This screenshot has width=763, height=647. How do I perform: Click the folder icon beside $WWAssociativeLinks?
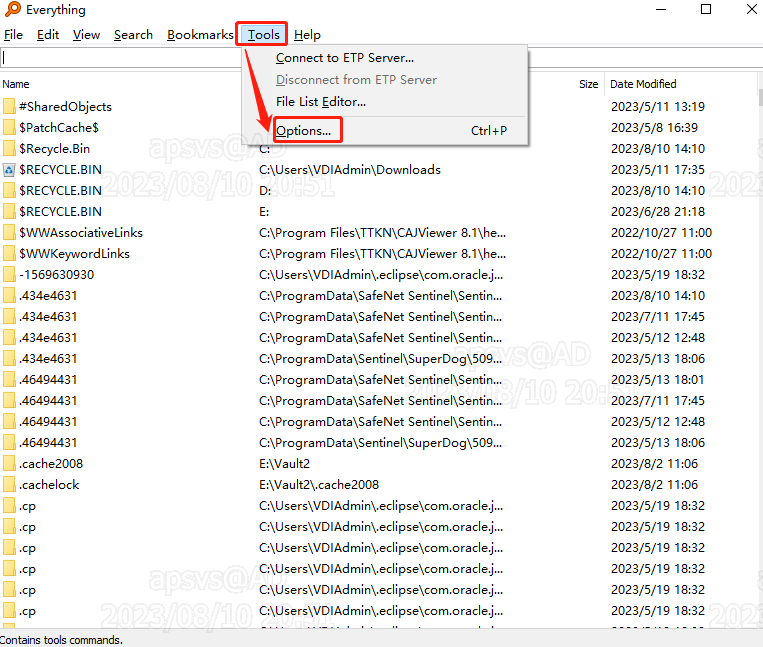pos(9,233)
